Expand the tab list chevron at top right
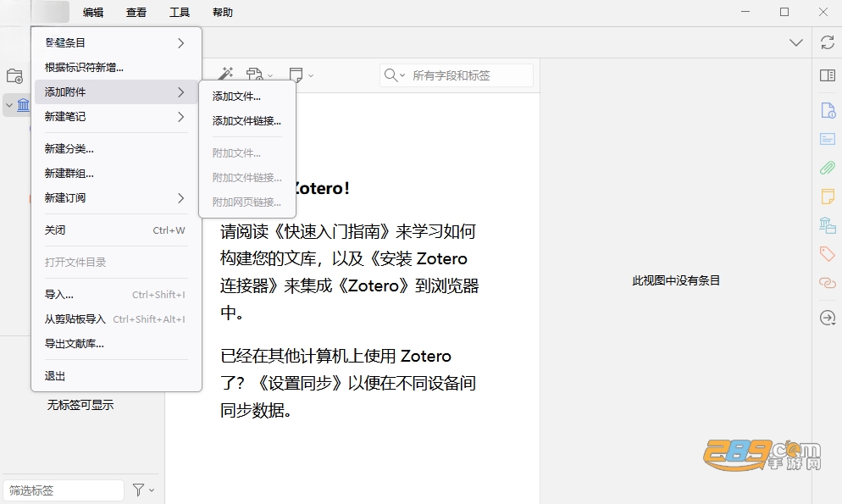Screen dimensions: 842x504 pos(795,42)
